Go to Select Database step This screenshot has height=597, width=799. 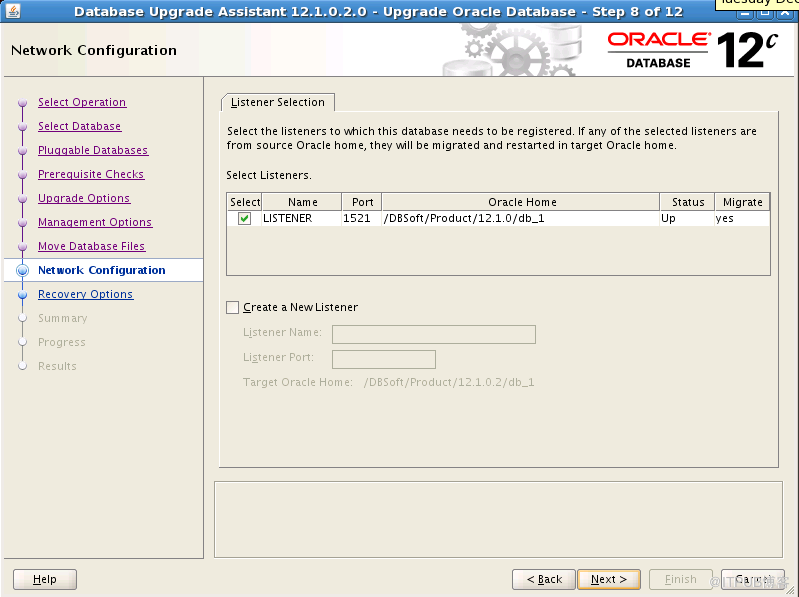(79, 126)
